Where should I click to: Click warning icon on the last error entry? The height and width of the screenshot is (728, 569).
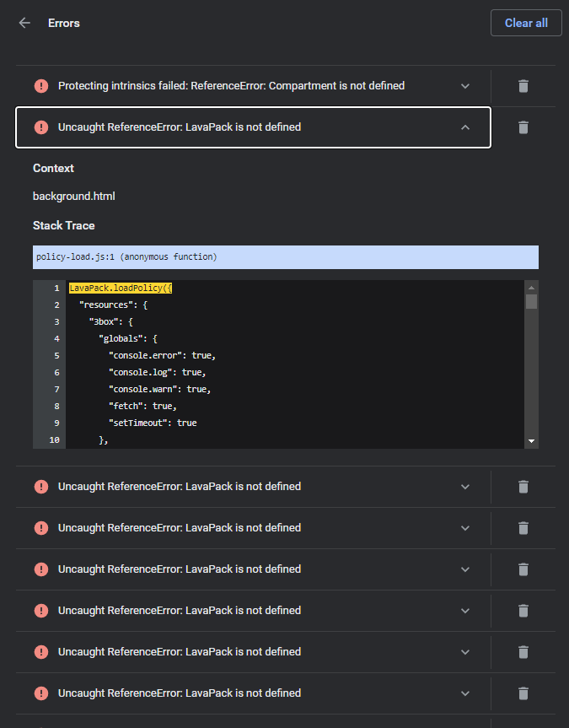tap(40, 693)
